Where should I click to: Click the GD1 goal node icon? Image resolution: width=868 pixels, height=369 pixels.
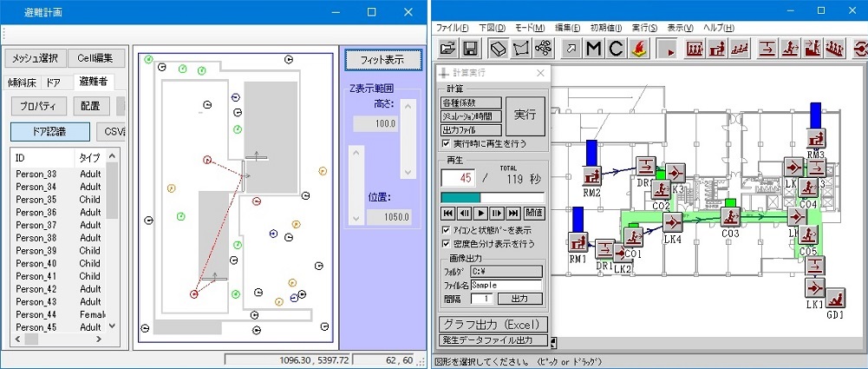[835, 298]
